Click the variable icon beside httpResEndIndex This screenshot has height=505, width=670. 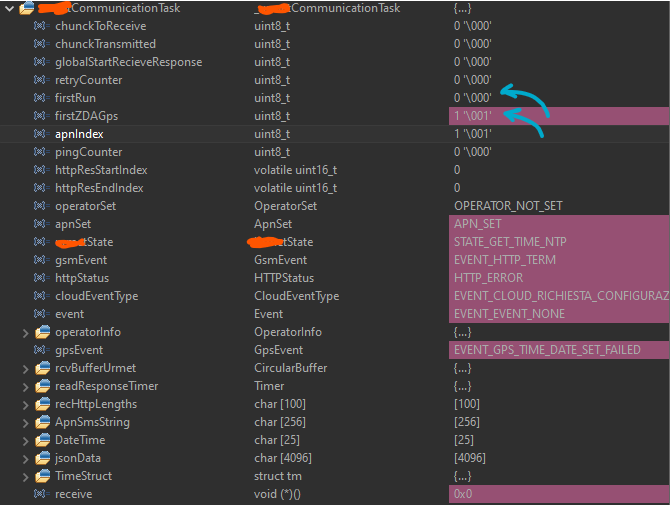pos(42,188)
